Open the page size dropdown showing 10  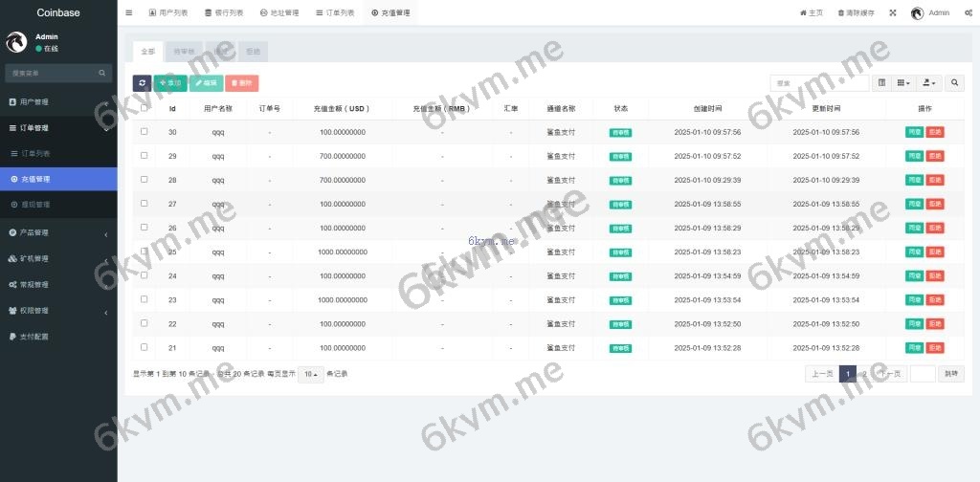(x=310, y=374)
